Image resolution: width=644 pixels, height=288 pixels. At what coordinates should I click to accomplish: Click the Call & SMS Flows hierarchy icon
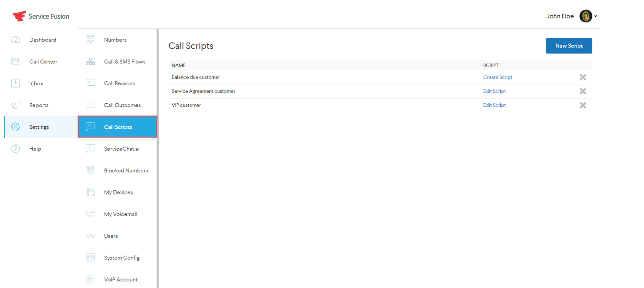(x=90, y=62)
